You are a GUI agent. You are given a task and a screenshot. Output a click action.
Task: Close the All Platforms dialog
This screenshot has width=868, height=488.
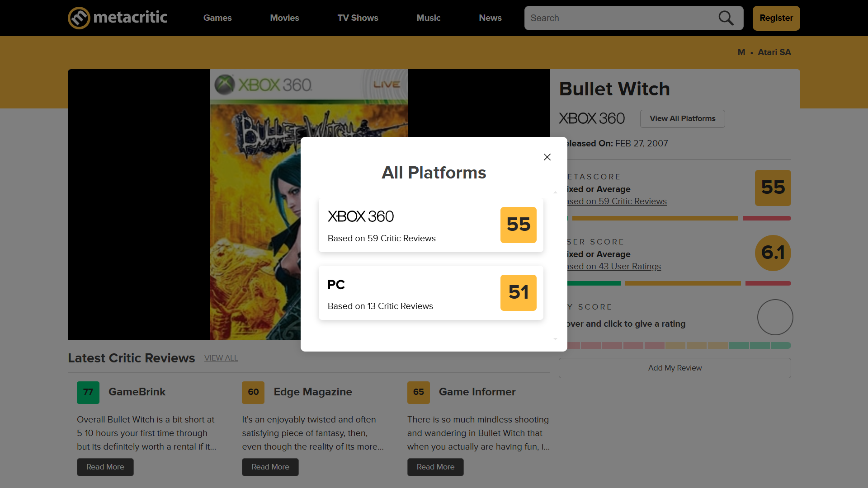(547, 157)
